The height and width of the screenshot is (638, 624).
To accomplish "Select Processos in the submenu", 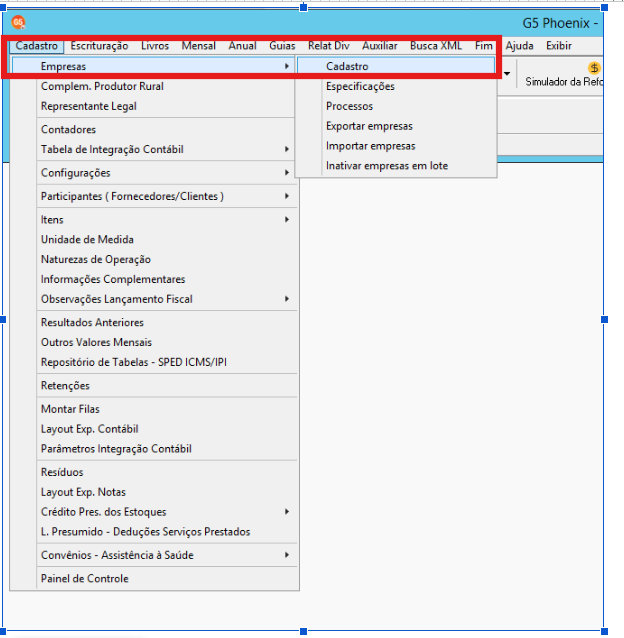I will [x=396, y=106].
